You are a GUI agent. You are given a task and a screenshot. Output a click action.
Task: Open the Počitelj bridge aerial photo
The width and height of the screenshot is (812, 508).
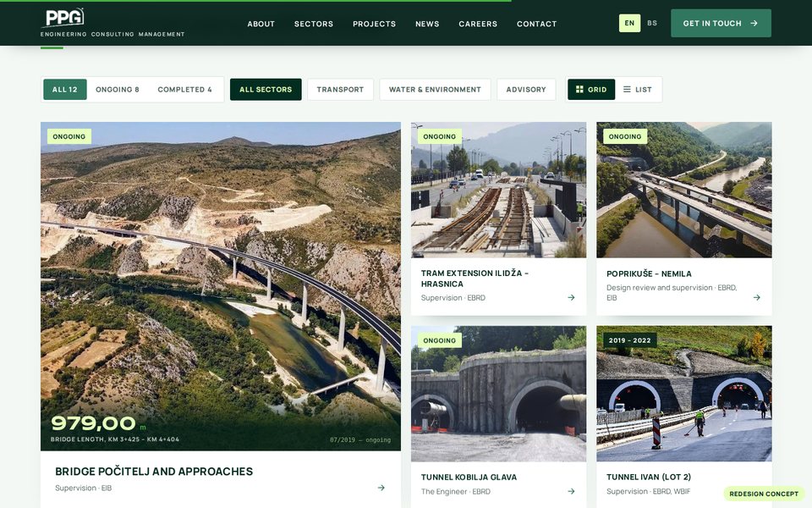(x=221, y=286)
